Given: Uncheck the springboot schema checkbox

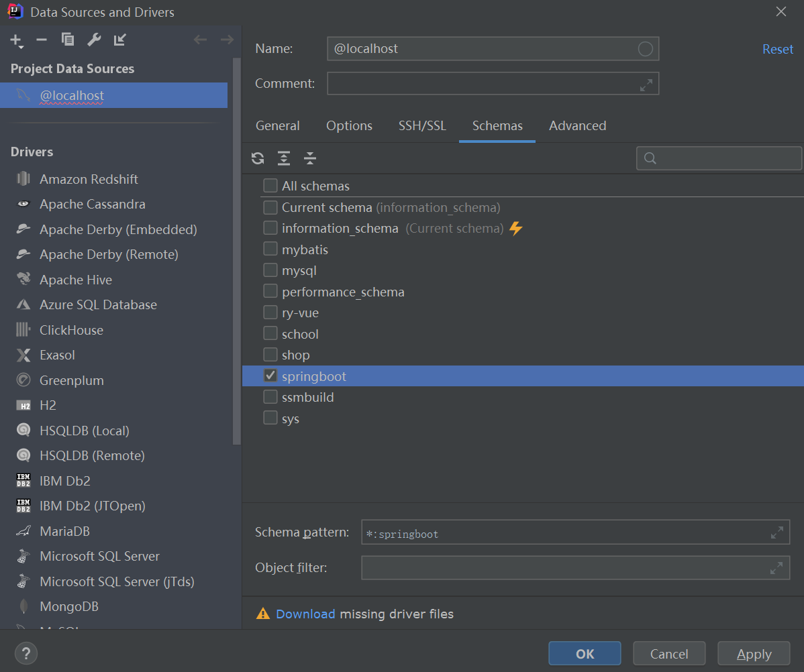Looking at the screenshot, I should point(270,376).
